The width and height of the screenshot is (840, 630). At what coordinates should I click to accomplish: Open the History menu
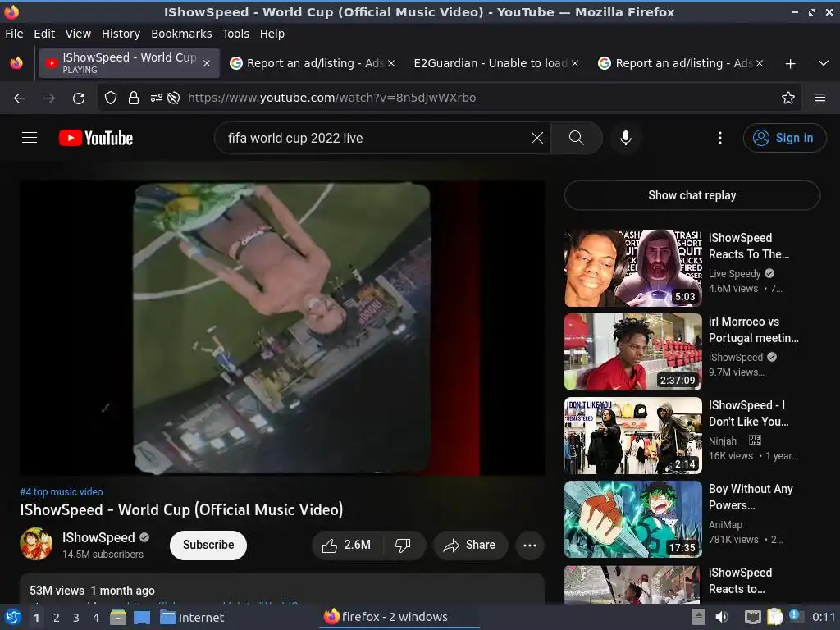coord(121,34)
